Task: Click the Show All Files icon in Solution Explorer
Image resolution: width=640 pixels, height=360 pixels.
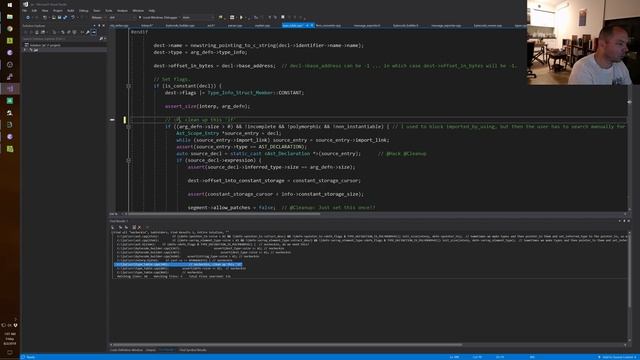Action: pyautogui.click(x=74, y=32)
